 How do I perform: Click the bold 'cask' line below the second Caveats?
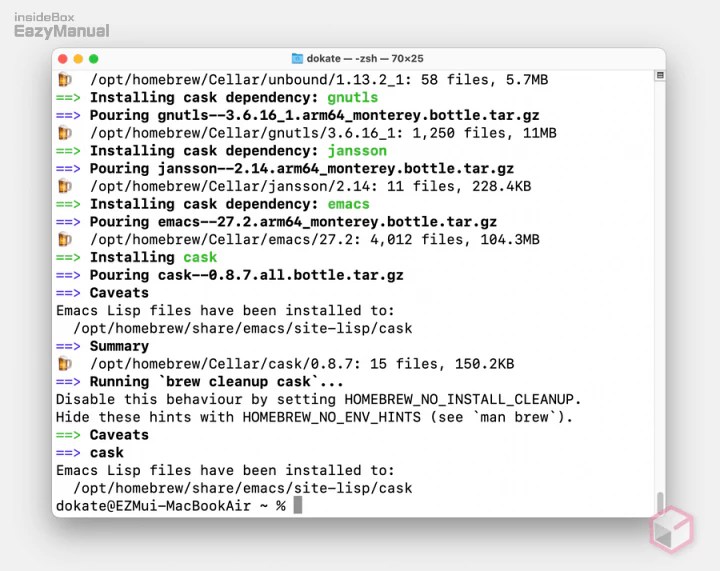click(x=107, y=453)
